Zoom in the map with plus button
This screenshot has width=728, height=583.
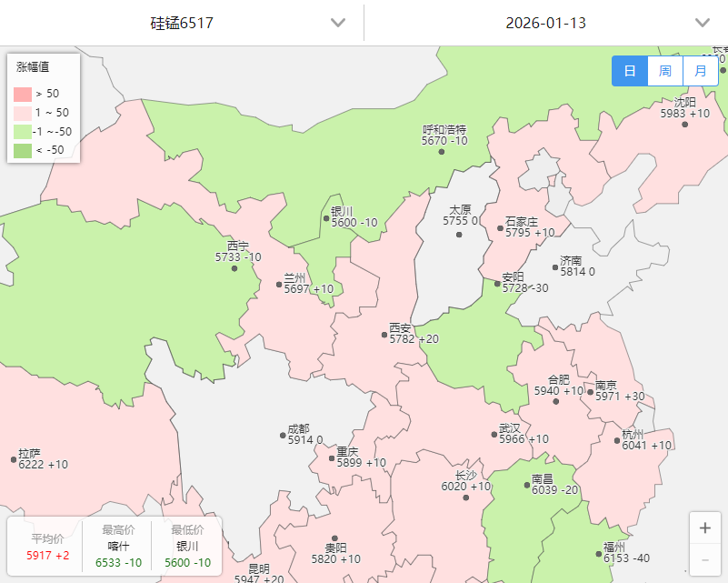[x=704, y=528]
